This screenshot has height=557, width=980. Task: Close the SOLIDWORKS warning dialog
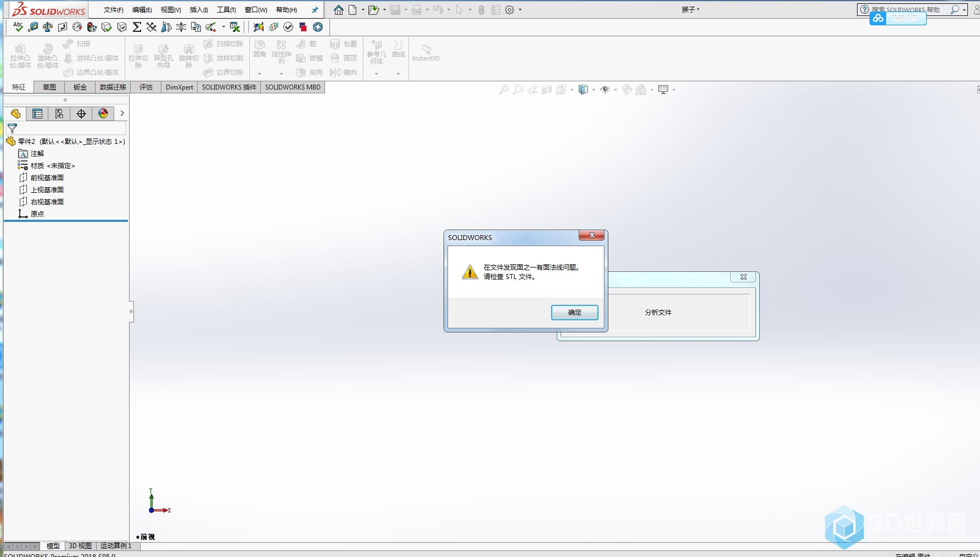[x=592, y=235]
